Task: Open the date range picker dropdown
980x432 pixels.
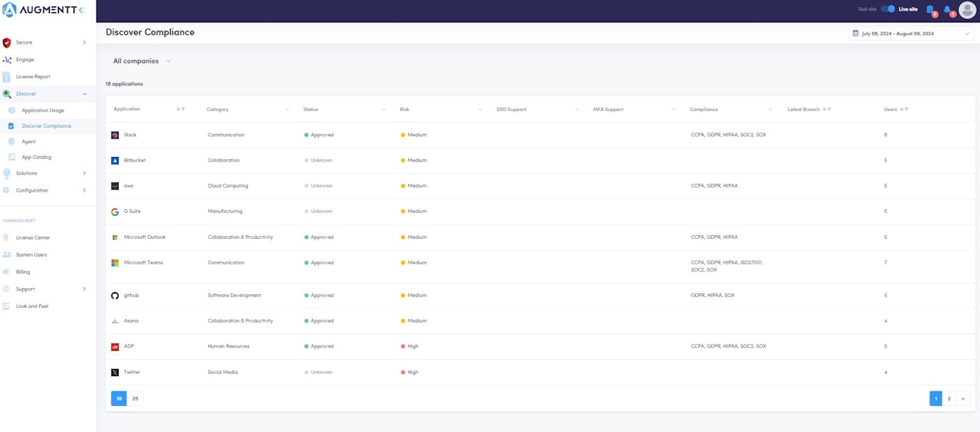Action: coord(911,34)
